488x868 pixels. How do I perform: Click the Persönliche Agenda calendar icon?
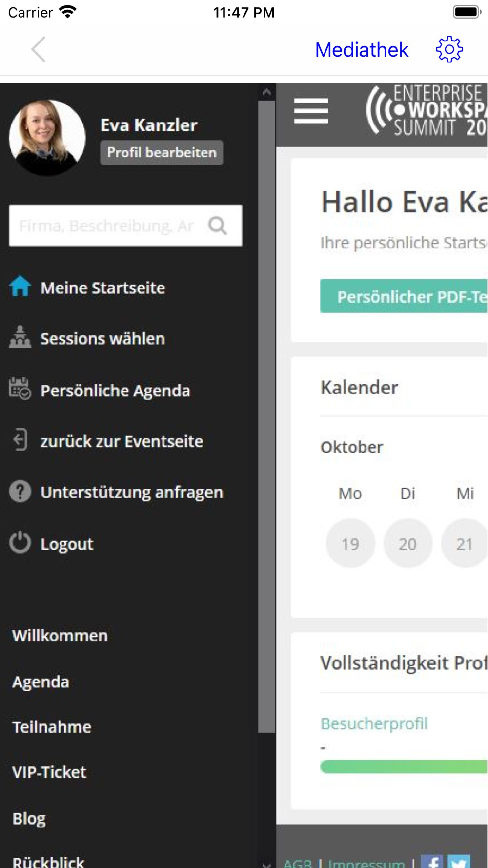click(20, 389)
